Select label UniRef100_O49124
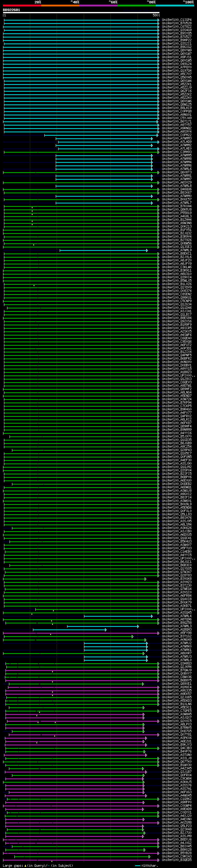 (176, 64)
